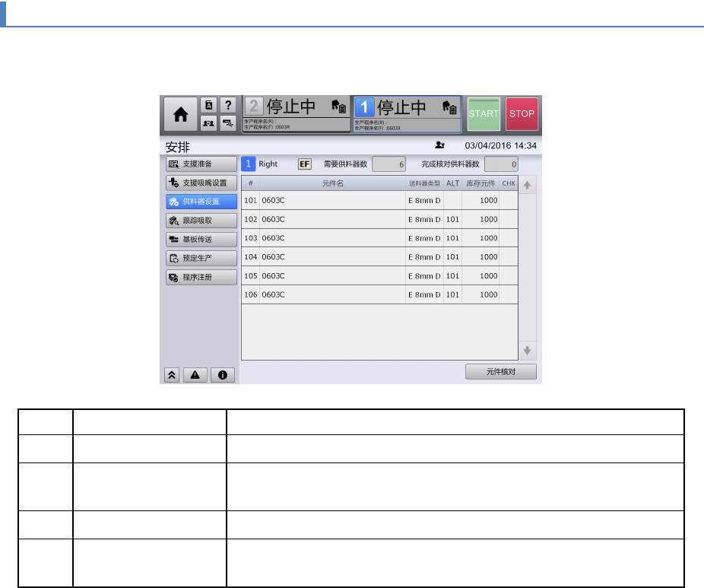Click the 元件名 column header

click(x=333, y=183)
